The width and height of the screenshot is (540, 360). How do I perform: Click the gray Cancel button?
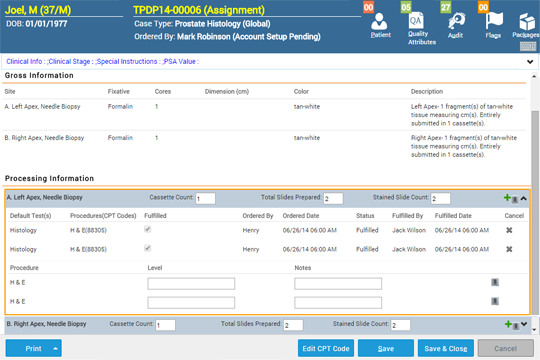tap(506, 349)
